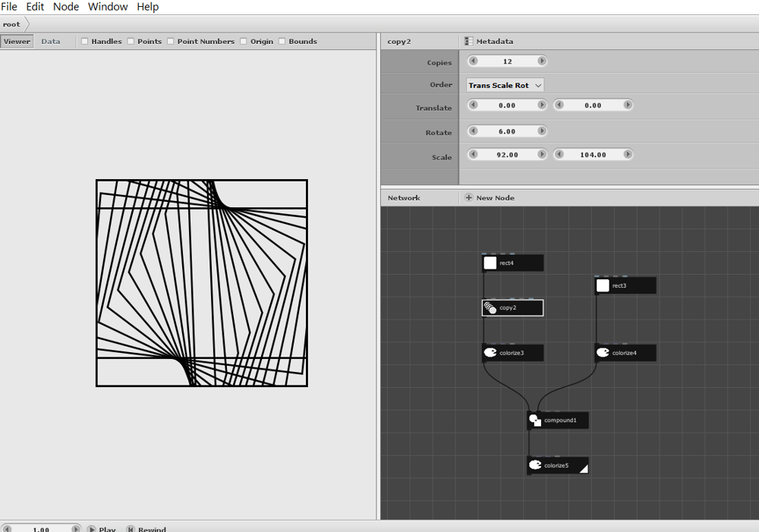The height and width of the screenshot is (532, 759).
Task: Click the frame number field
Action: (41, 529)
